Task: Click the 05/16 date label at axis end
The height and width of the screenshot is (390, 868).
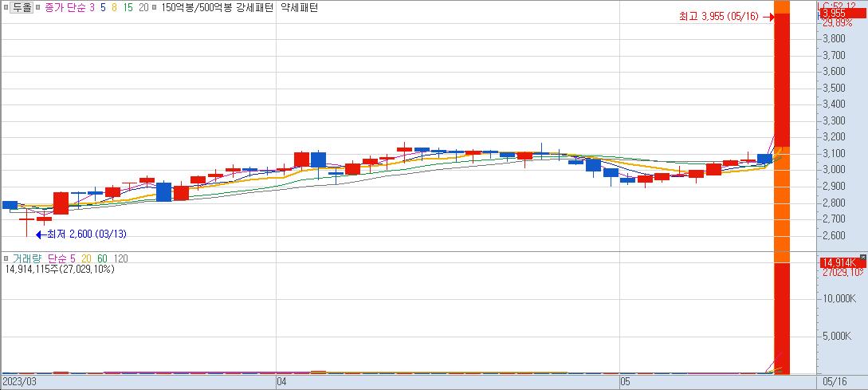Action: pyautogui.click(x=835, y=382)
